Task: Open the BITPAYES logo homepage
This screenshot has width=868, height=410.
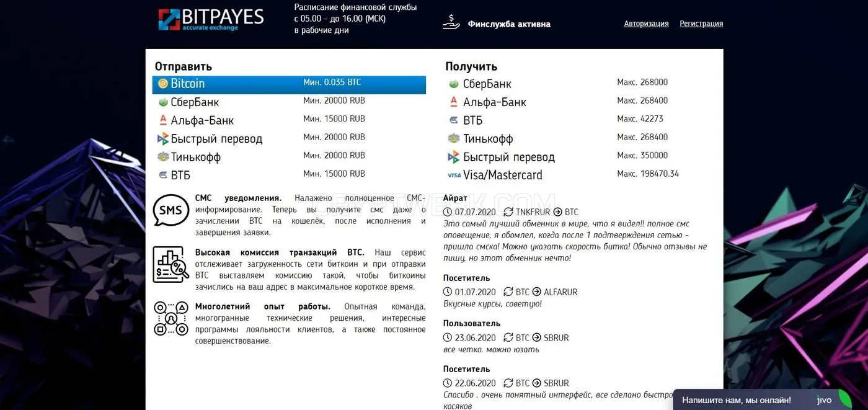Action: 211,19
